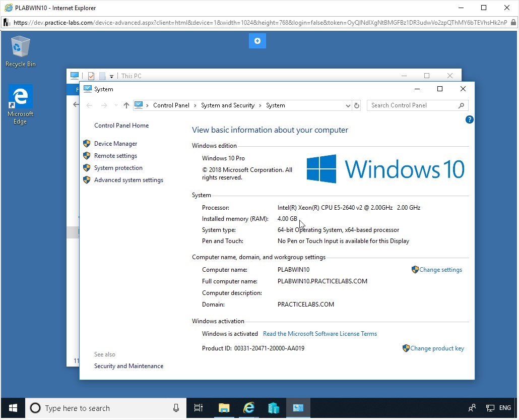519x420 pixels.
Task: Click the microphone icon in search box
Action: (x=176, y=408)
